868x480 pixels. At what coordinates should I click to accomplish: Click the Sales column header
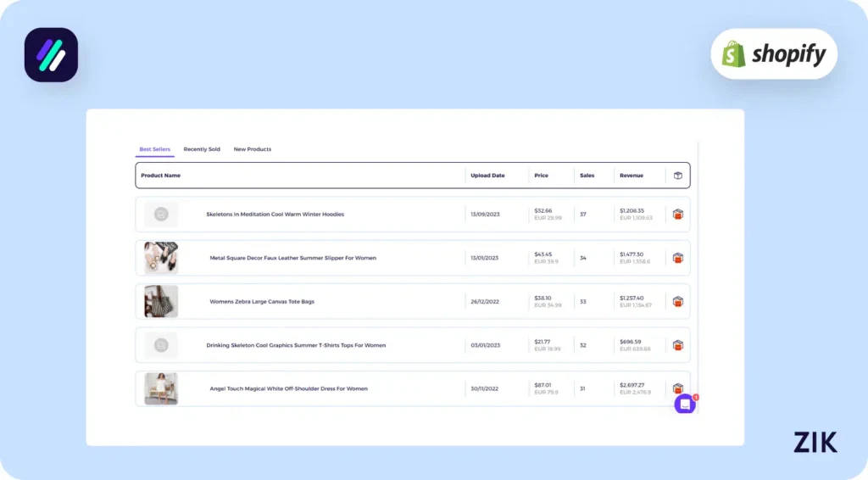point(587,176)
